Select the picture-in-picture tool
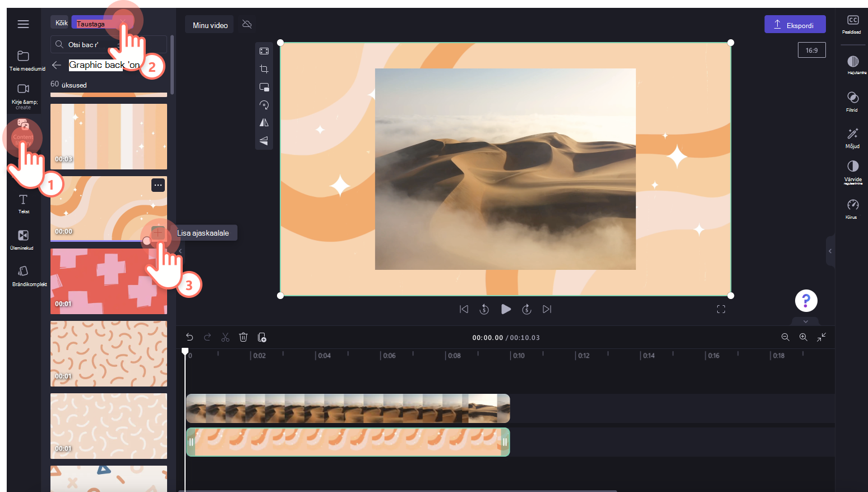The width and height of the screenshot is (868, 492). coord(264,87)
